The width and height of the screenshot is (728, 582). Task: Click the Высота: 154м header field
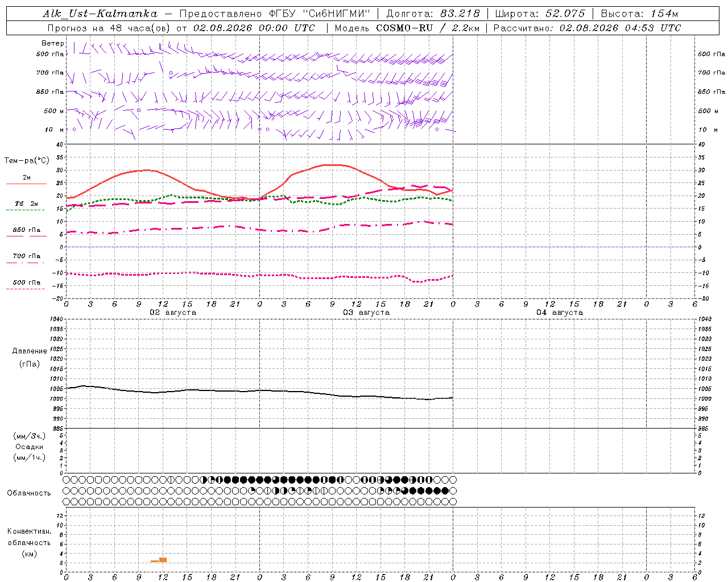click(640, 14)
